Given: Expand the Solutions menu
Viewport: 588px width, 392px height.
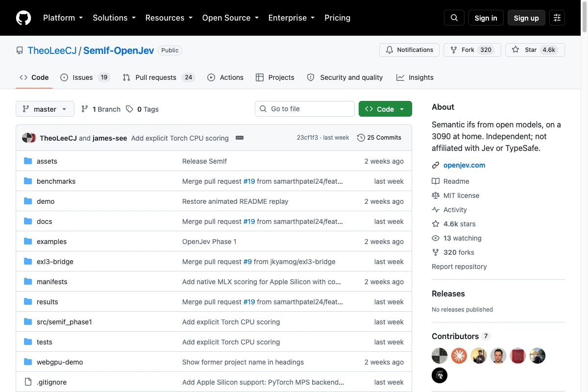Looking at the screenshot, I should point(114,18).
